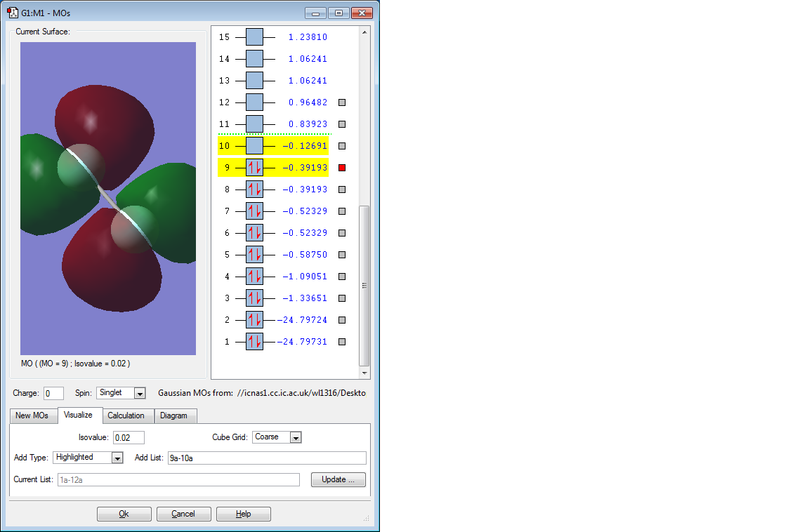Click the Update button
Screen dimensions: 809x532
pyautogui.click(x=338, y=479)
